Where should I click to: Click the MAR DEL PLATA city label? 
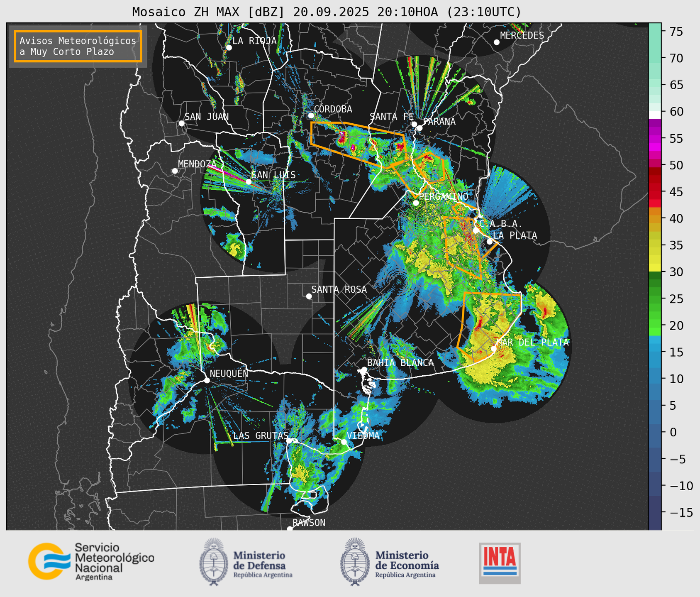532,343
